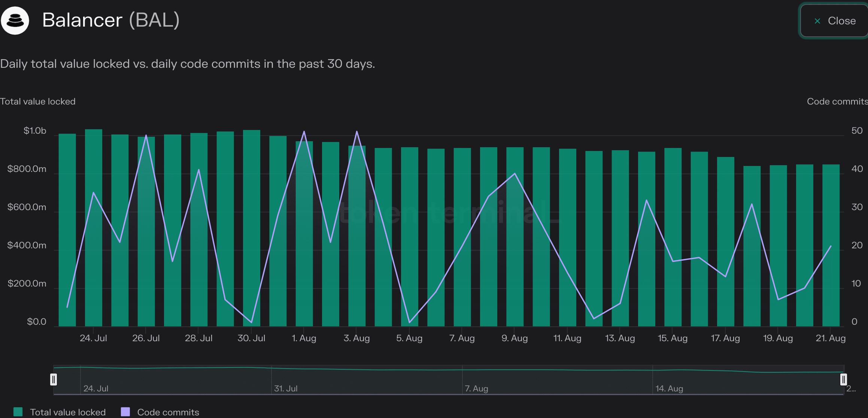The width and height of the screenshot is (868, 418).
Task: Click the 7. Aug navigator label
Action: [476, 388]
